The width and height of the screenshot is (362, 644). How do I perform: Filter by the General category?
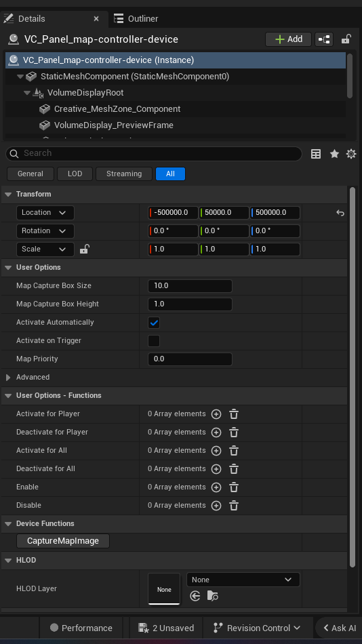point(31,174)
